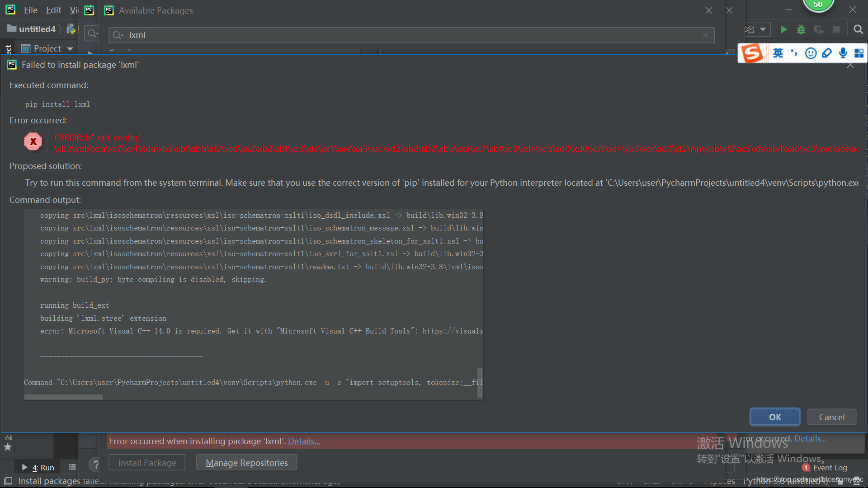
Task: Open Sogou skin tool icon
Action: tap(827, 53)
